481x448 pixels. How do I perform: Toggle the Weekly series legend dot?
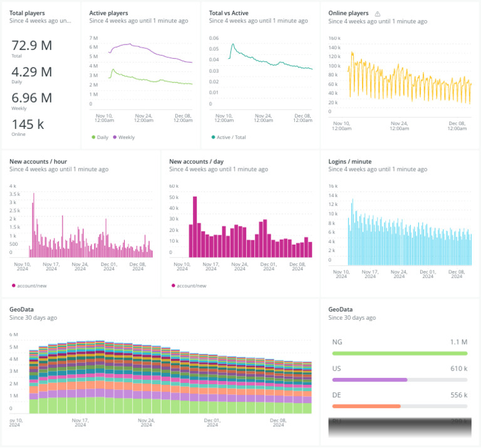tap(115, 137)
